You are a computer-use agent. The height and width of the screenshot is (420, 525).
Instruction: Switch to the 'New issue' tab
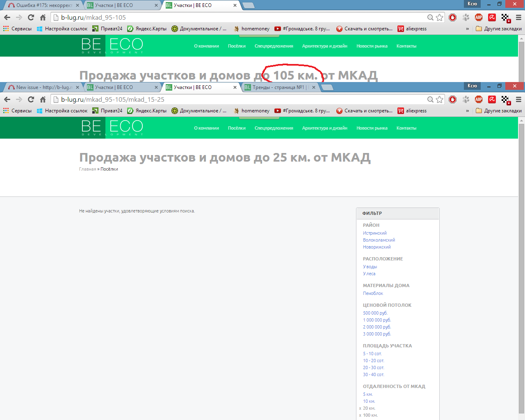click(x=41, y=87)
